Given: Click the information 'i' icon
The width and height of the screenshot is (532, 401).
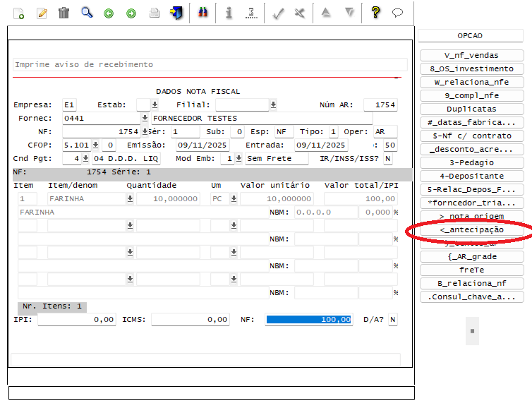Looking at the screenshot, I should tap(229, 13).
